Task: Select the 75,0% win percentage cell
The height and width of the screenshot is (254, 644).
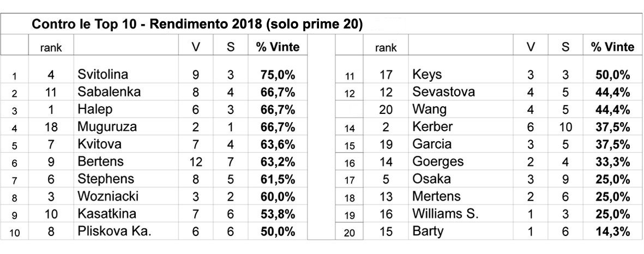Action: (278, 75)
